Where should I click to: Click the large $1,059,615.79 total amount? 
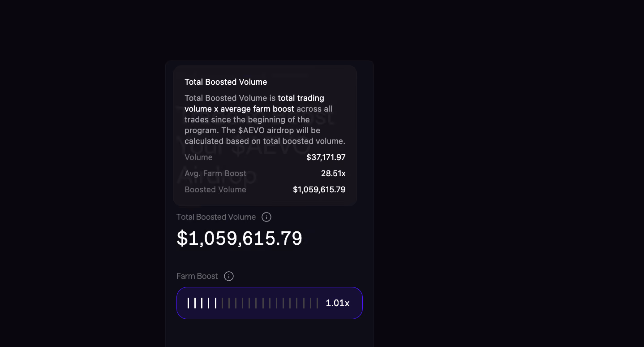coord(240,238)
